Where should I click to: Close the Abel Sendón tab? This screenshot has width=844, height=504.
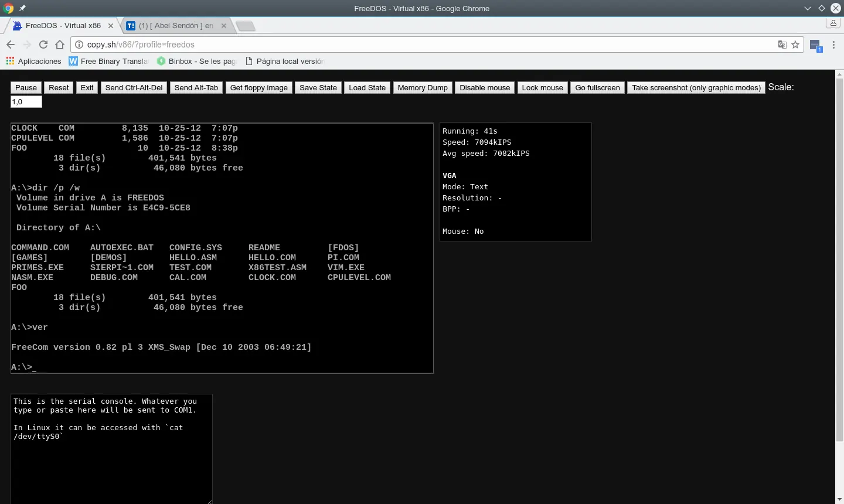224,26
